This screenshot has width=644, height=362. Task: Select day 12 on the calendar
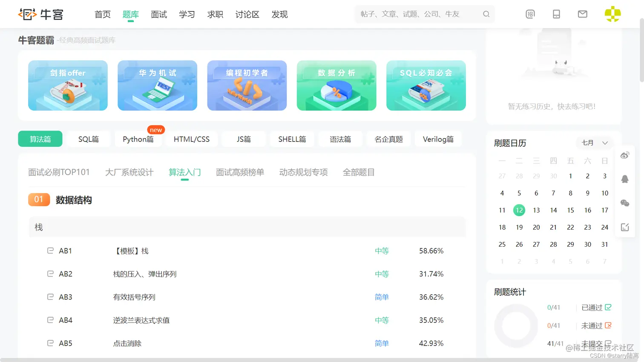click(x=519, y=210)
